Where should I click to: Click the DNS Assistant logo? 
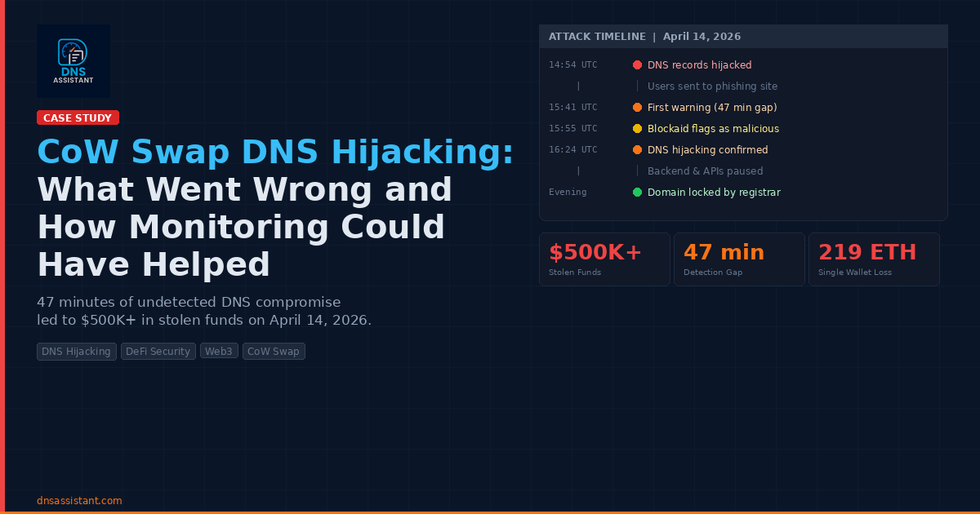[x=73, y=61]
